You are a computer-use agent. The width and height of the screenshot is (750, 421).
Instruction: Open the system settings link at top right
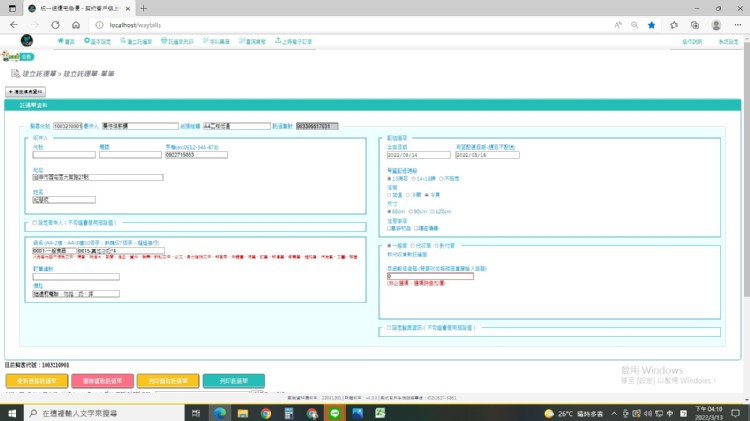[728, 42]
